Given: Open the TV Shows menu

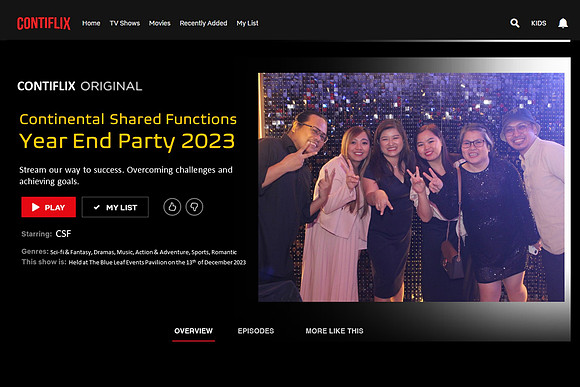Looking at the screenshot, I should pos(125,23).
